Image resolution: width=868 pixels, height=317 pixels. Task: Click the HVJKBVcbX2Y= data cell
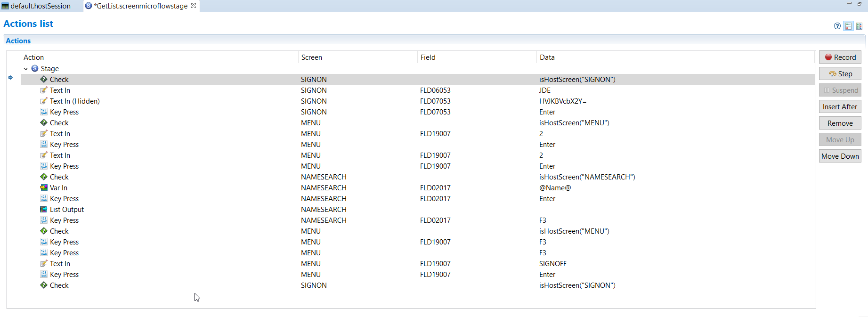(x=563, y=101)
